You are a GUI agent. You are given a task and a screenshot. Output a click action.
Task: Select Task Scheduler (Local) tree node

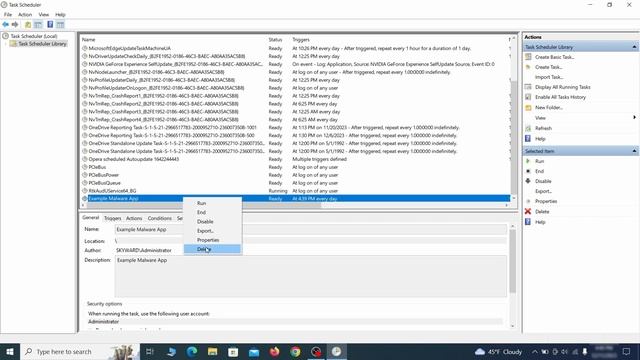pyautogui.click(x=33, y=36)
